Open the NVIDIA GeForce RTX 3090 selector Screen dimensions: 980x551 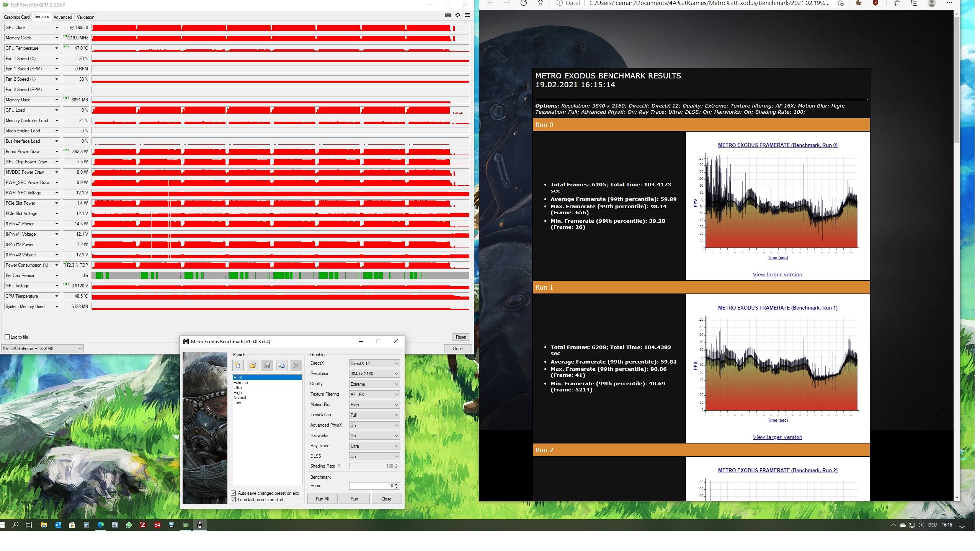click(x=42, y=349)
